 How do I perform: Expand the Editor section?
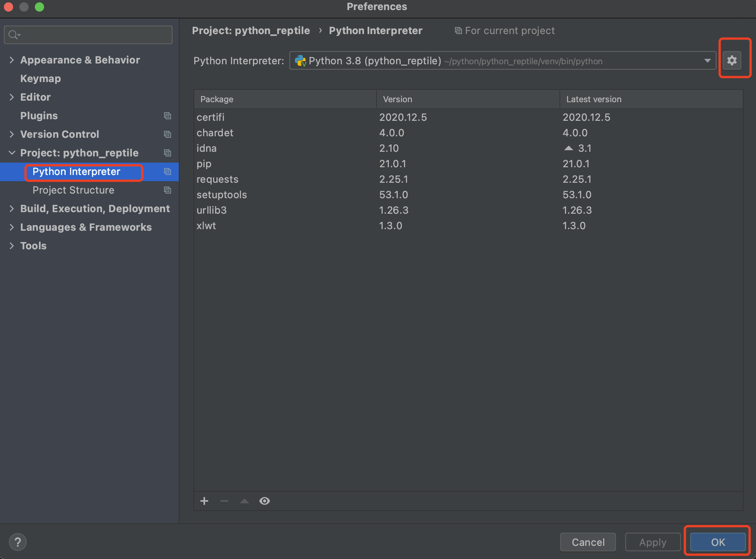[12, 97]
